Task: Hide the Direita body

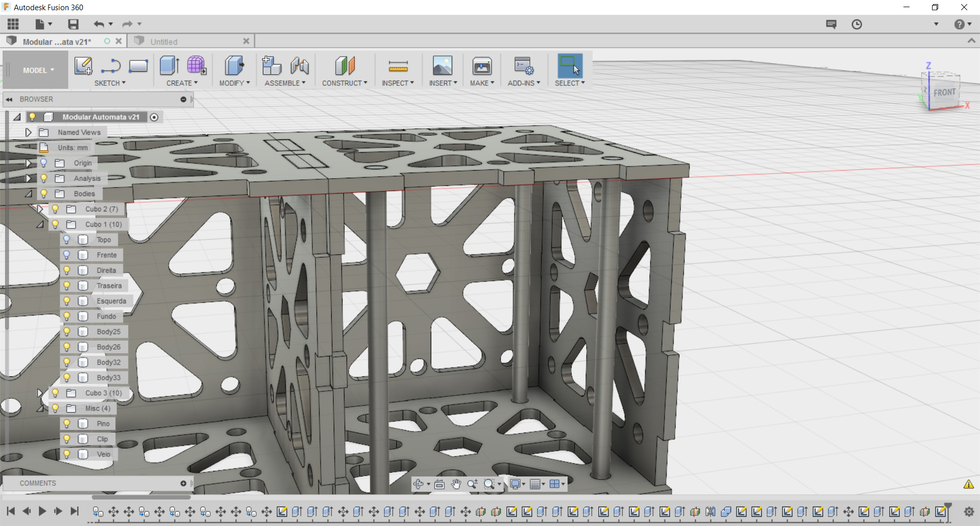Action: [x=67, y=270]
